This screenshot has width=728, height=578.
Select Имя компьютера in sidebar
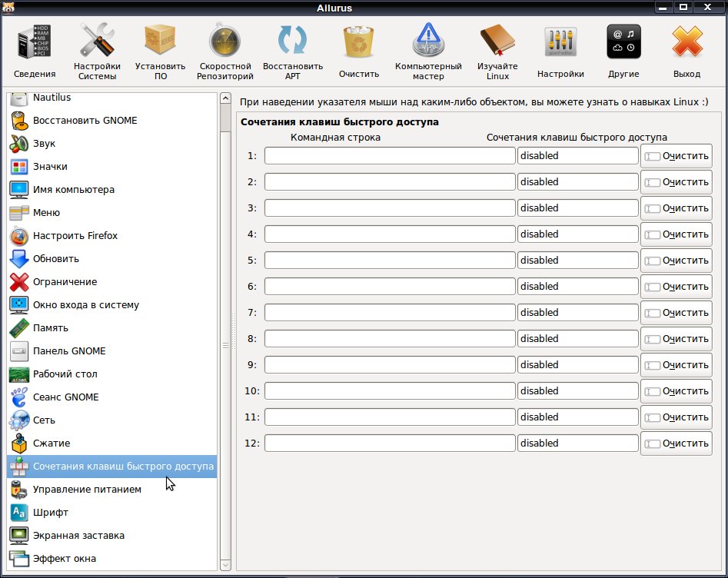click(x=112, y=189)
